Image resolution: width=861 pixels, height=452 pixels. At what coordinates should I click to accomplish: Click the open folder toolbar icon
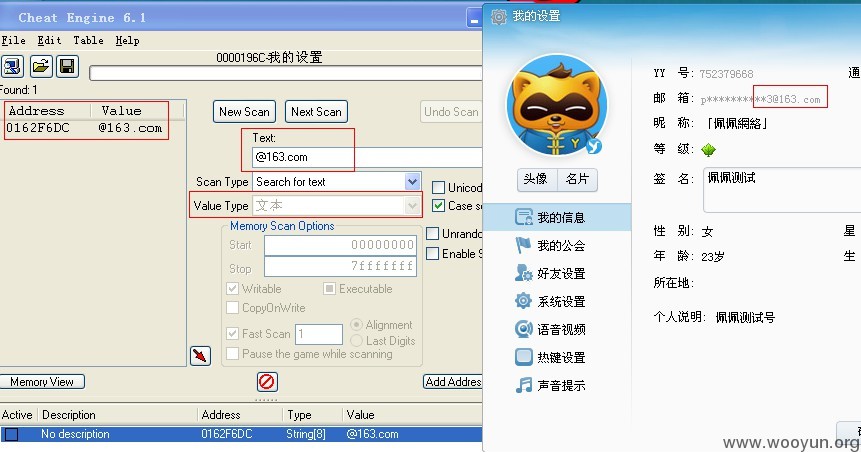click(41, 66)
